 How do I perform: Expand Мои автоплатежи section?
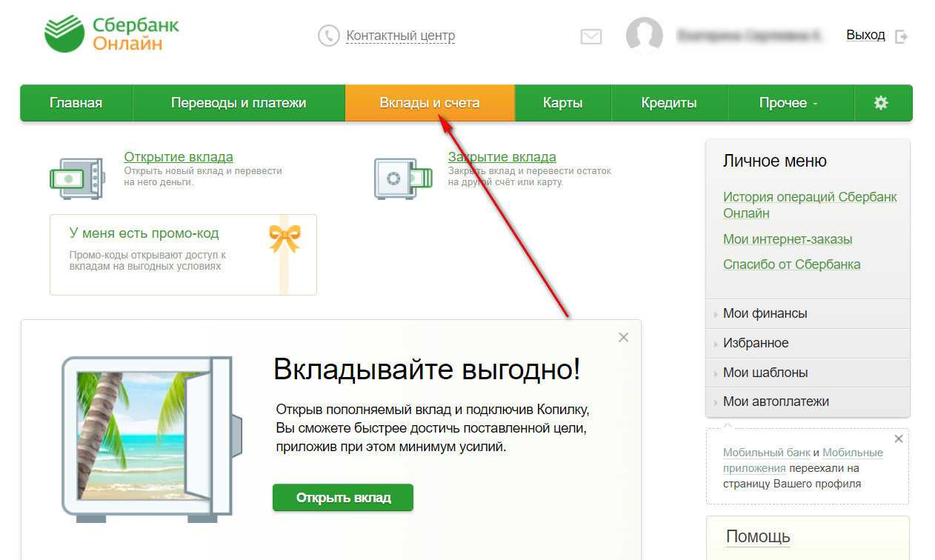click(808, 401)
